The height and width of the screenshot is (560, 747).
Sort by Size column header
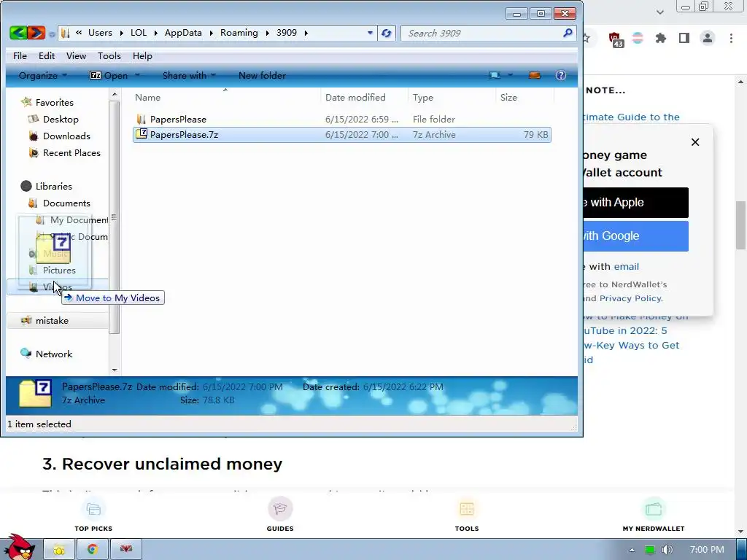pyautogui.click(x=525, y=97)
